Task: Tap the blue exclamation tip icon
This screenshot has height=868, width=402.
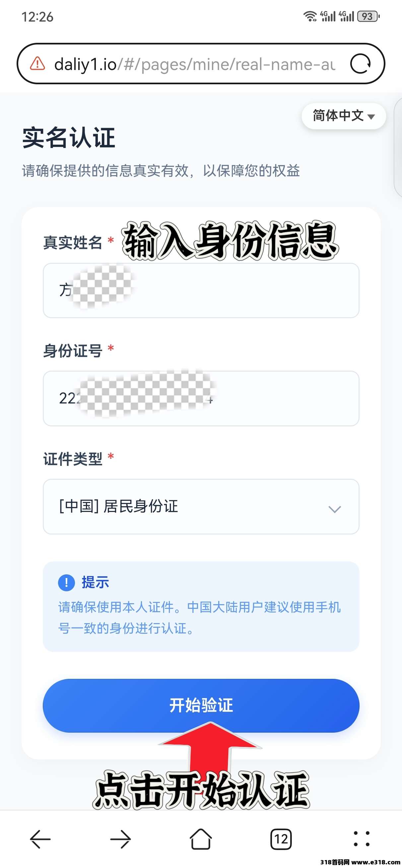Action: (x=66, y=583)
